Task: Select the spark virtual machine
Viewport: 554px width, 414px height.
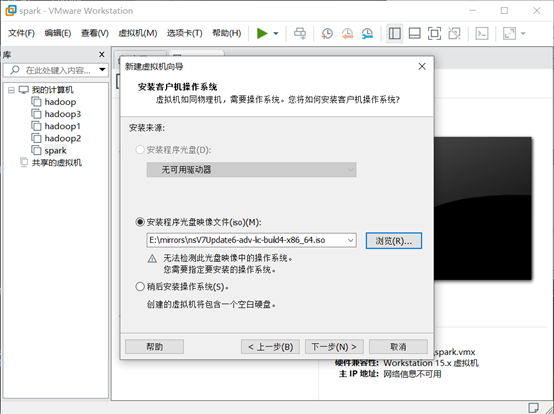Action: pos(55,150)
